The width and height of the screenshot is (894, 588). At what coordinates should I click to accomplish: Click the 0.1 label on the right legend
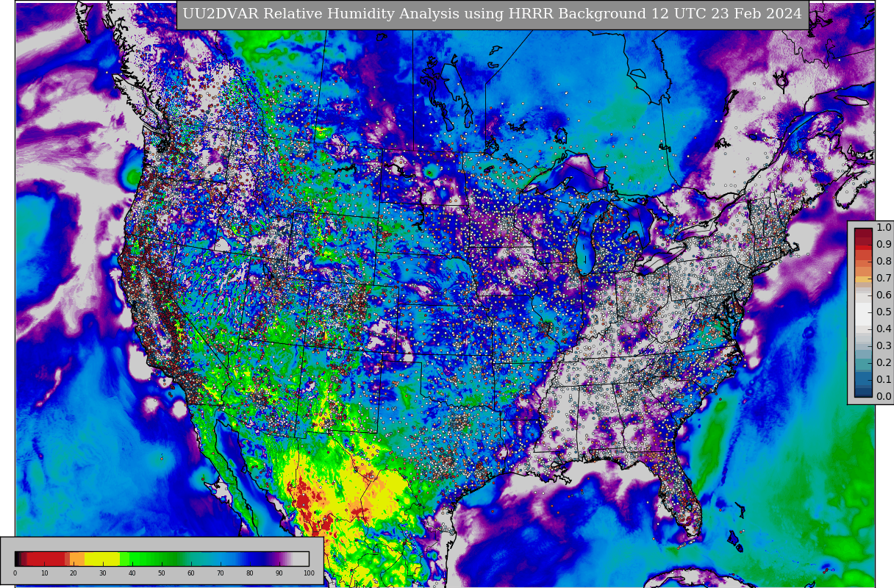tap(884, 380)
